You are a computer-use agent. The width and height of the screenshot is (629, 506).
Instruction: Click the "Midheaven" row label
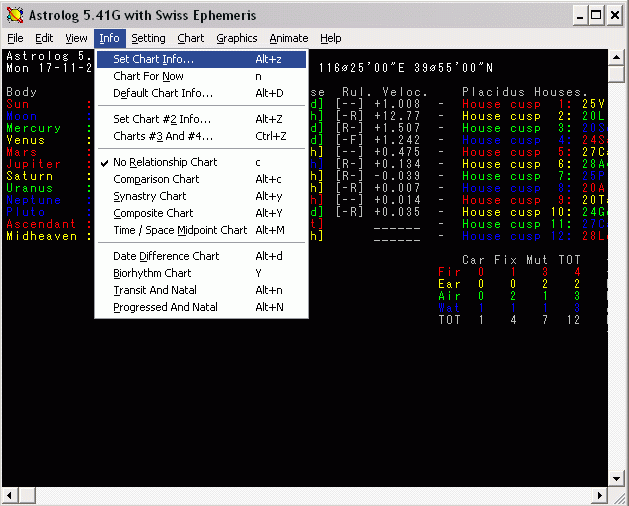tap(41, 236)
